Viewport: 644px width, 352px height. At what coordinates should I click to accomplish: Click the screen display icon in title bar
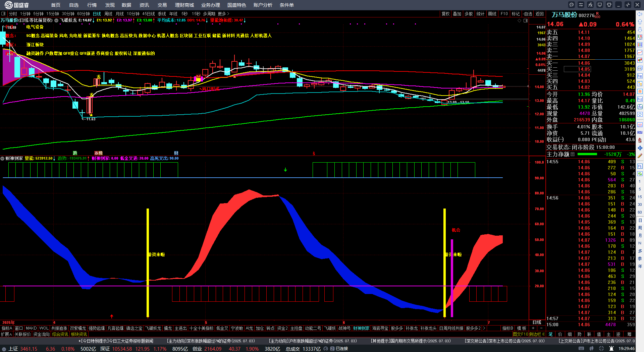[600, 5]
